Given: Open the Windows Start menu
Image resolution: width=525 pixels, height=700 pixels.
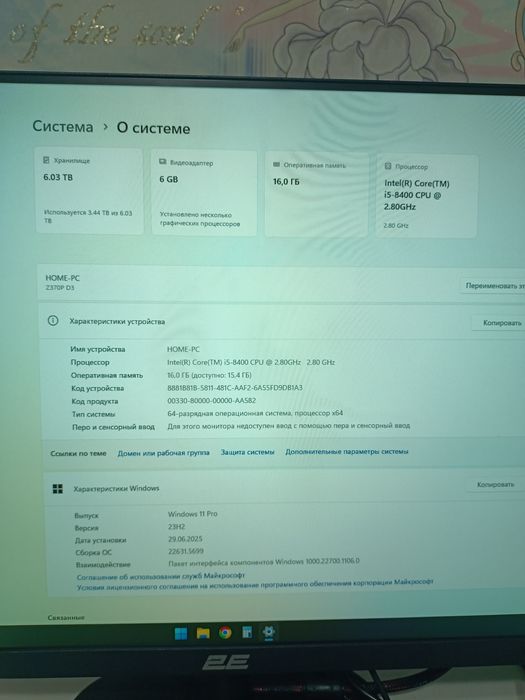Looking at the screenshot, I should tap(181, 634).
